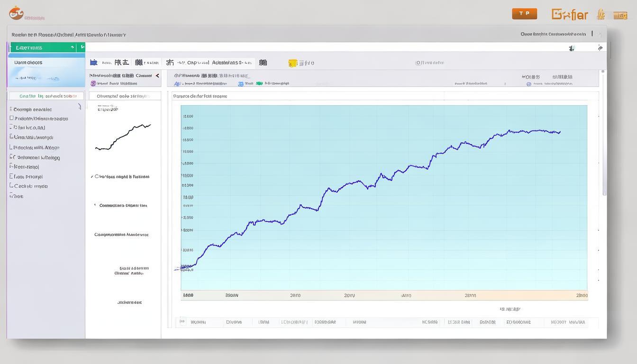Click the orange logo icon at top-left

[16, 13]
